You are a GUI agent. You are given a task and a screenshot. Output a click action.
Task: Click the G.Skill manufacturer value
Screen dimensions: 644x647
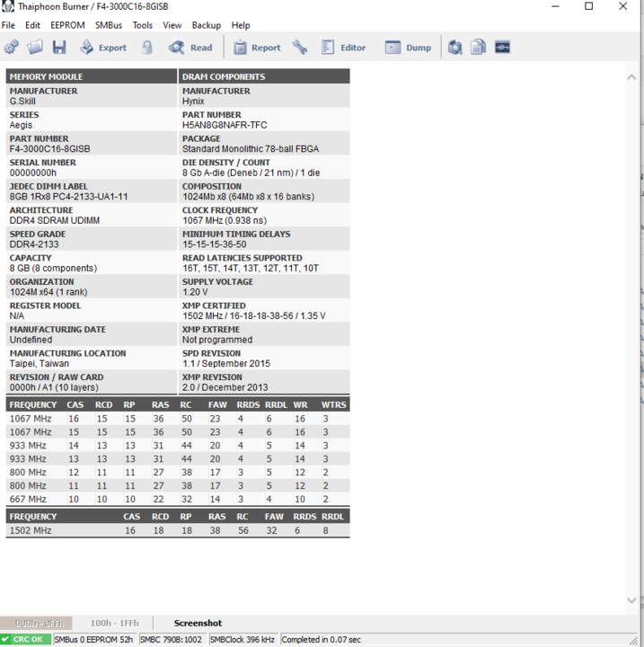tap(22, 101)
